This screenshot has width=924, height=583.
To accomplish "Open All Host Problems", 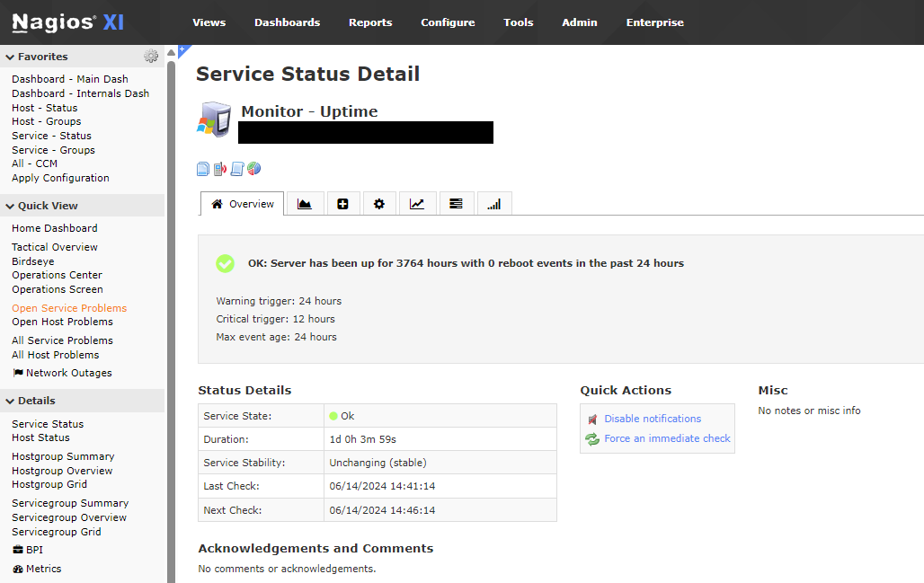I will [x=55, y=355].
